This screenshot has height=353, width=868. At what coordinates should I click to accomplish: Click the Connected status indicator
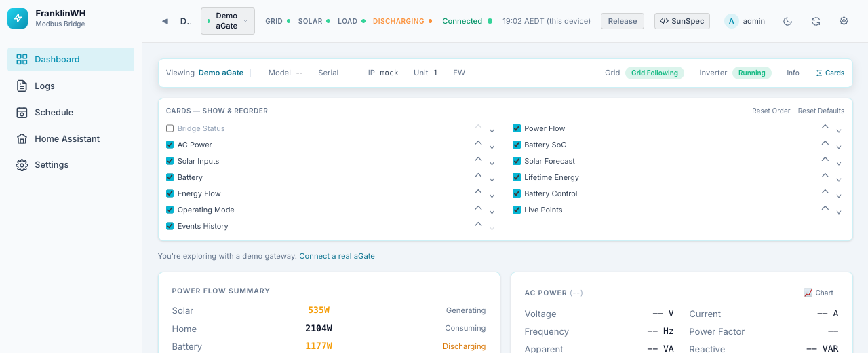(467, 21)
